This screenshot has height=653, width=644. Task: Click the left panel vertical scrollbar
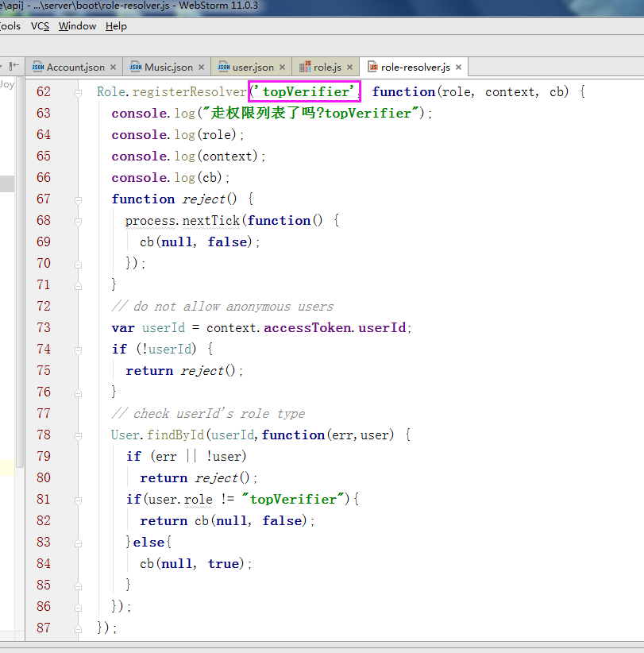click(x=20, y=271)
